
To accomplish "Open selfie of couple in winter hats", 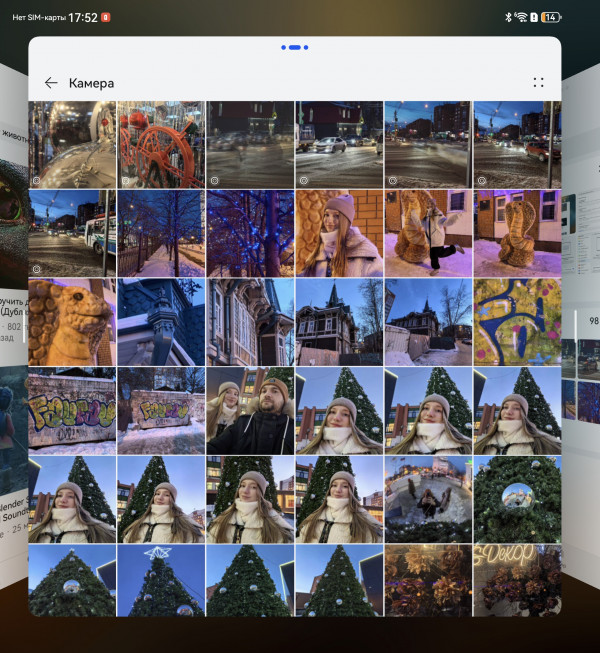I will (250, 411).
